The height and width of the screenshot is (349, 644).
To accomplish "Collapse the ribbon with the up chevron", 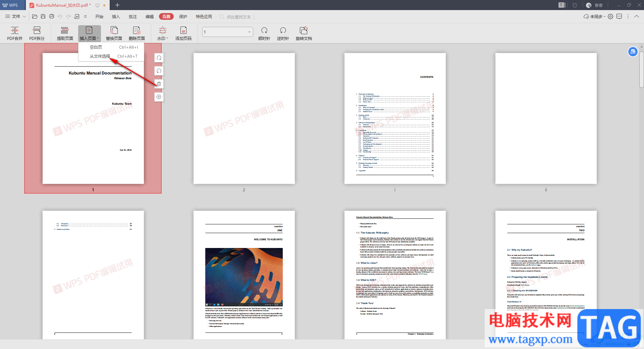I will click(x=637, y=16).
